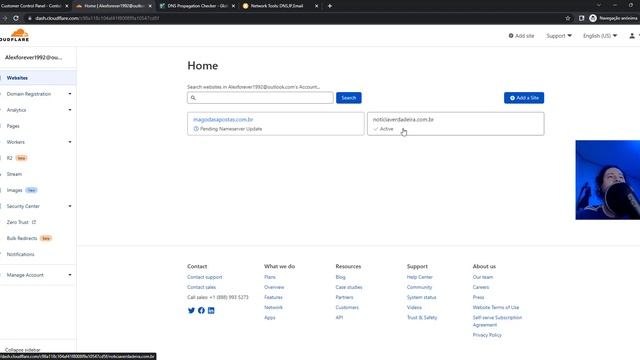Open Our team footer link
Screen dimensions: 640x360
click(x=483, y=277)
